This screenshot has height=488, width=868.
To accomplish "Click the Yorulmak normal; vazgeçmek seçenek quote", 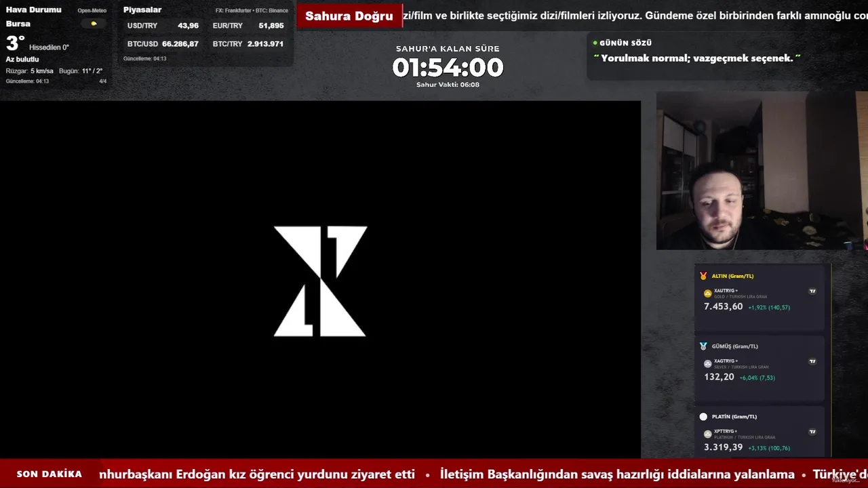I will (x=697, y=58).
